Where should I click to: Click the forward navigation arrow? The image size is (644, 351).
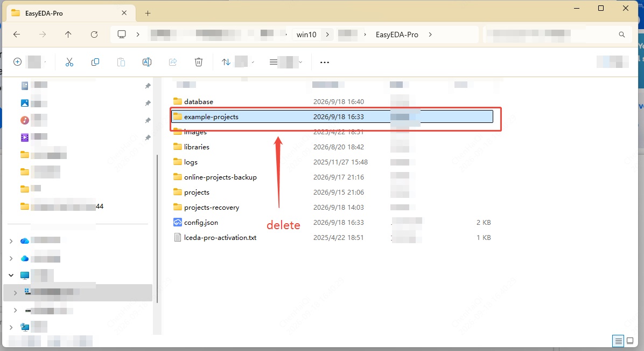pyautogui.click(x=43, y=35)
